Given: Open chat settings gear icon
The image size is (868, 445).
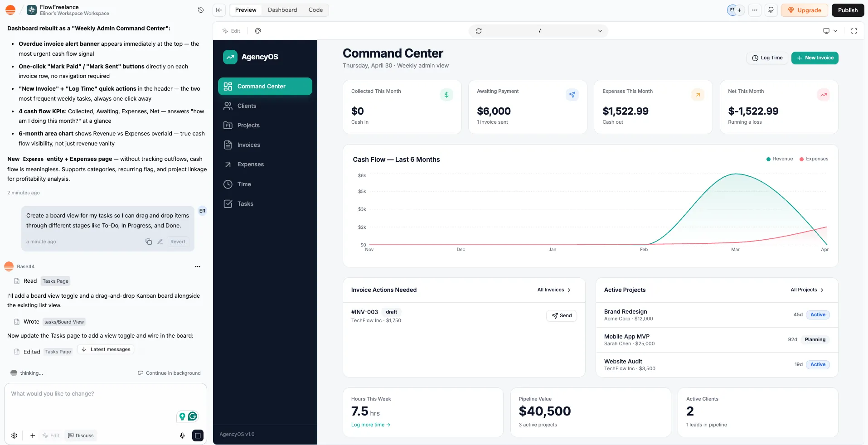Looking at the screenshot, I should 14,435.
